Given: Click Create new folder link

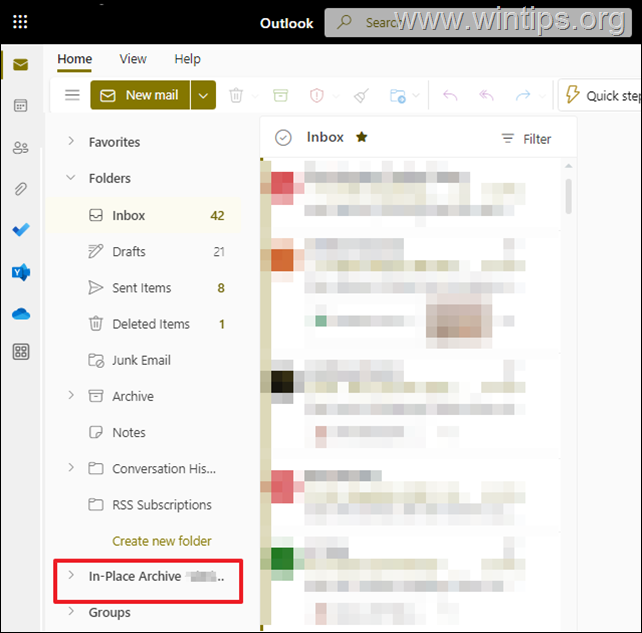Looking at the screenshot, I should [x=162, y=541].
